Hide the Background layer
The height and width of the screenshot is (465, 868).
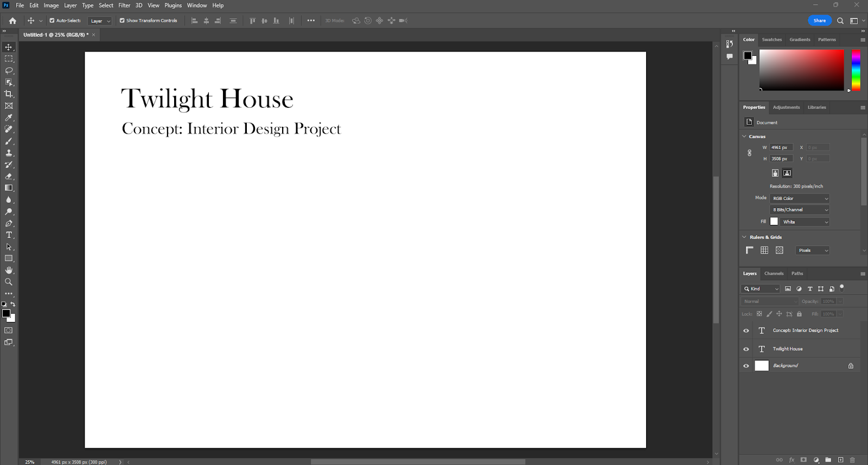pos(746,366)
